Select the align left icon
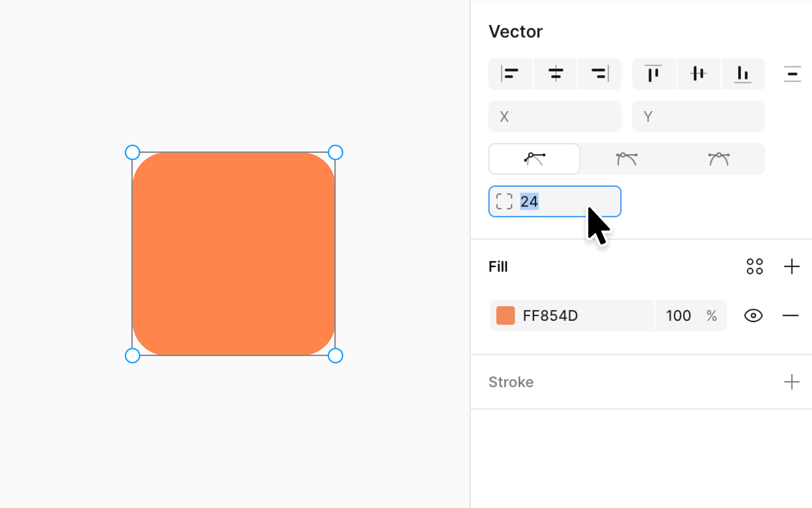The width and height of the screenshot is (812, 508). tap(510, 74)
